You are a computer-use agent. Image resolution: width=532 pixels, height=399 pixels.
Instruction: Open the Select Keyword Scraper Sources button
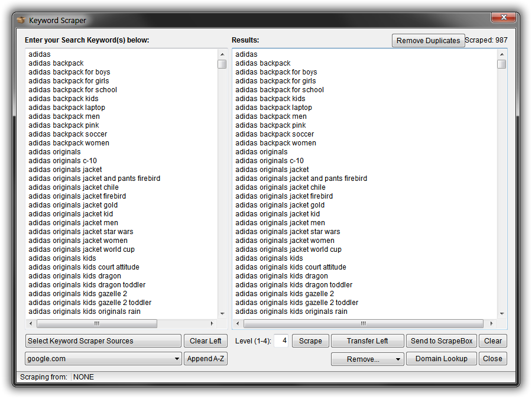(103, 341)
